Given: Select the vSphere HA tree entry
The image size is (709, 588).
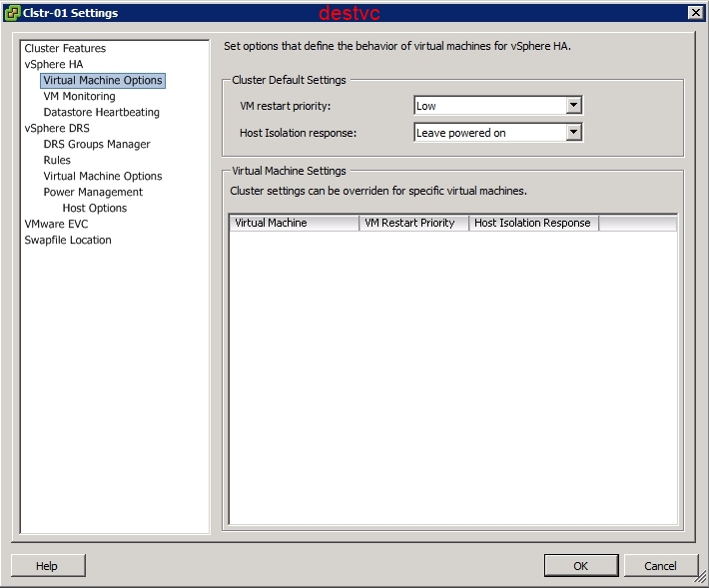Looking at the screenshot, I should point(54,64).
